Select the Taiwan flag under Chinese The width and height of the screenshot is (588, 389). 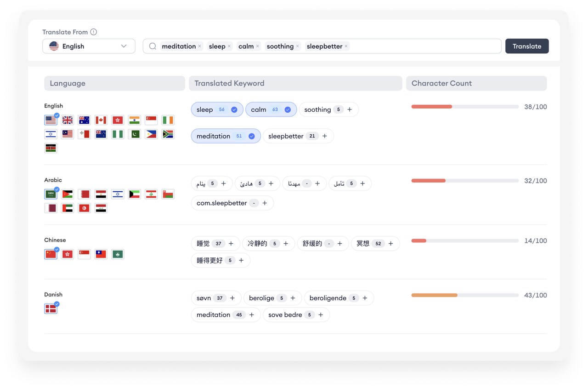click(101, 254)
